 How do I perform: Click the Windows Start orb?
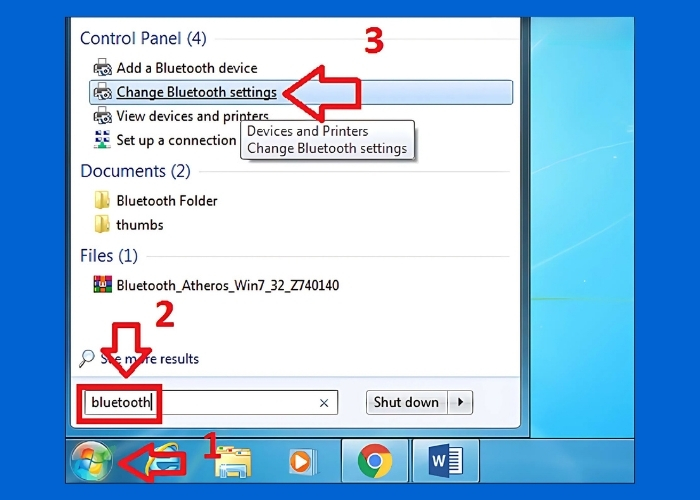click(92, 461)
